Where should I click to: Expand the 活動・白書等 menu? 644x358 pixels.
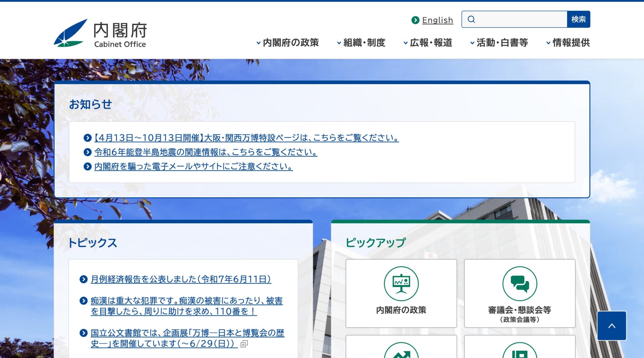pos(499,43)
